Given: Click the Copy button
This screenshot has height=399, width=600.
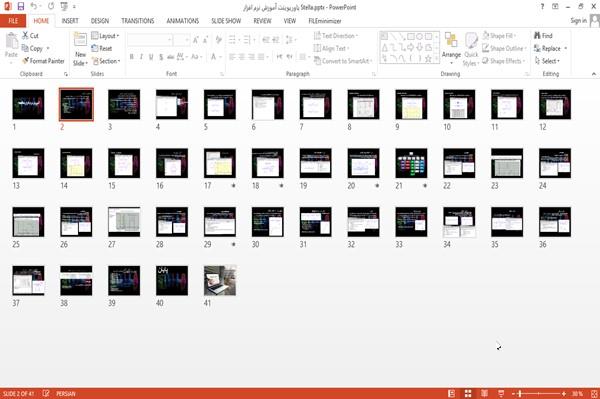Looking at the screenshot, I should 33,48.
